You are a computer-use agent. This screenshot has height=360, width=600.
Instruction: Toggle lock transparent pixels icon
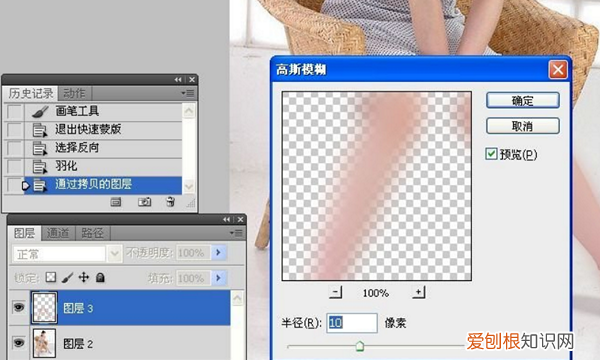(x=51, y=277)
